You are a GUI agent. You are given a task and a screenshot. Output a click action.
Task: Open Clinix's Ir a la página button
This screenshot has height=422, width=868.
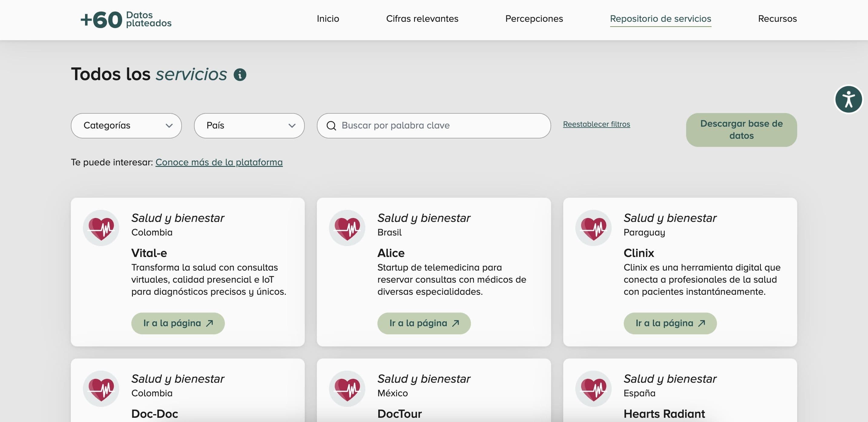(670, 323)
